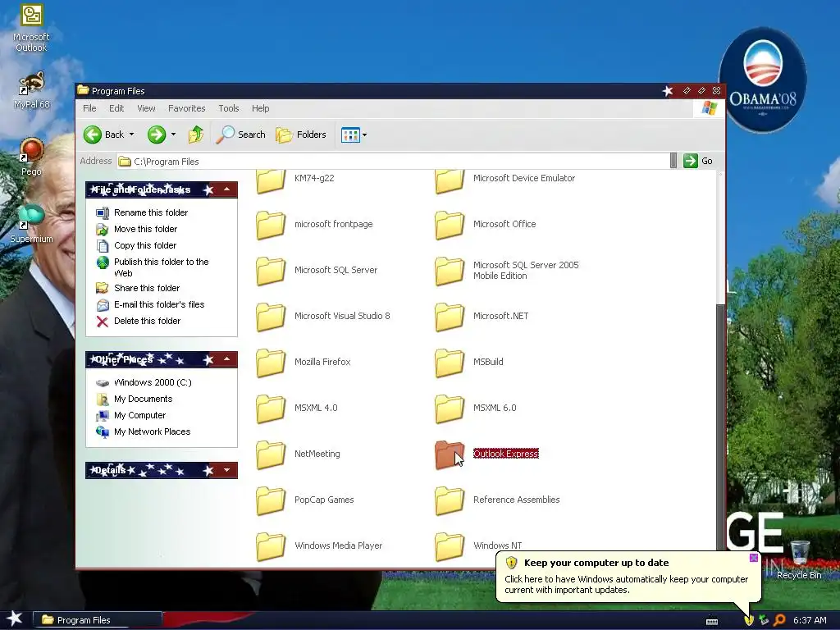Select the Microsoft SQL Server folder
This screenshot has height=630, width=840.
(x=317, y=270)
